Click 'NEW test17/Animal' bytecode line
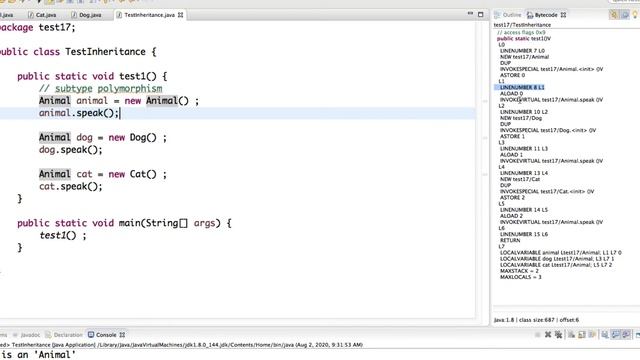The width and height of the screenshot is (640, 360). [524, 57]
